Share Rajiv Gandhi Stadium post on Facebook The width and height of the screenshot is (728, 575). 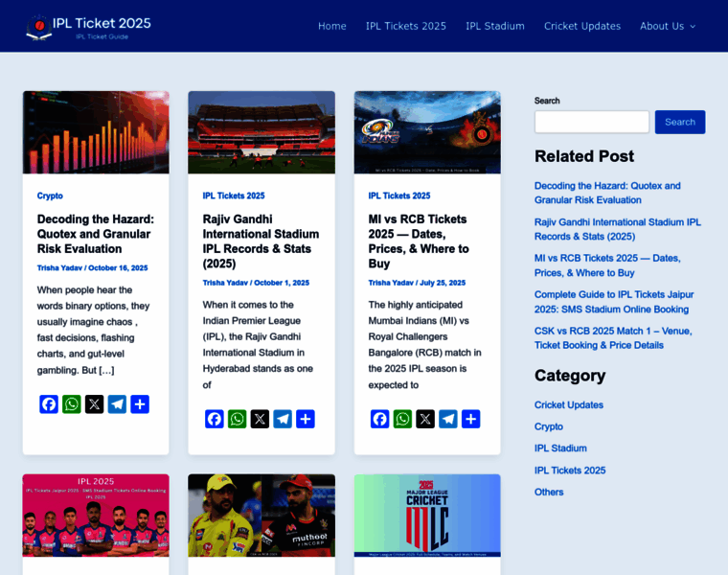coord(214,419)
